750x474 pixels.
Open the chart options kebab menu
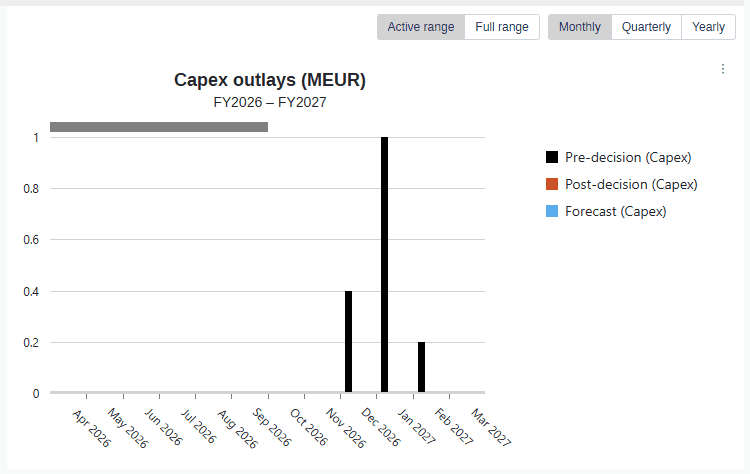click(x=723, y=69)
